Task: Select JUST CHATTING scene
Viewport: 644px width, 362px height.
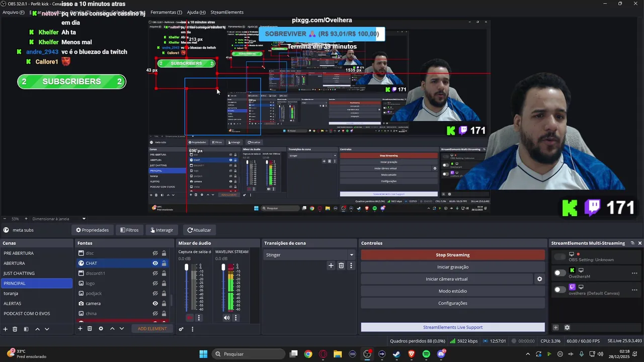Action: point(36,274)
